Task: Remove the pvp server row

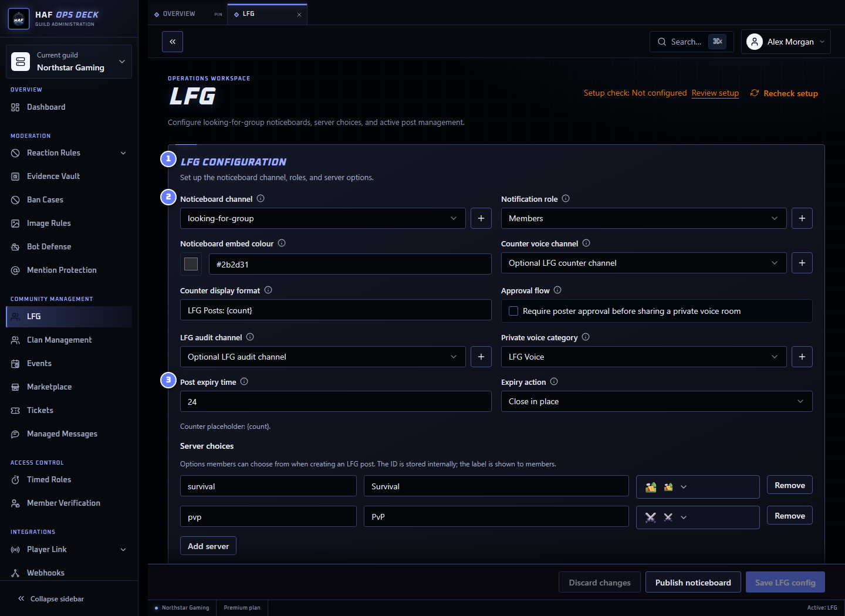Action: (790, 516)
